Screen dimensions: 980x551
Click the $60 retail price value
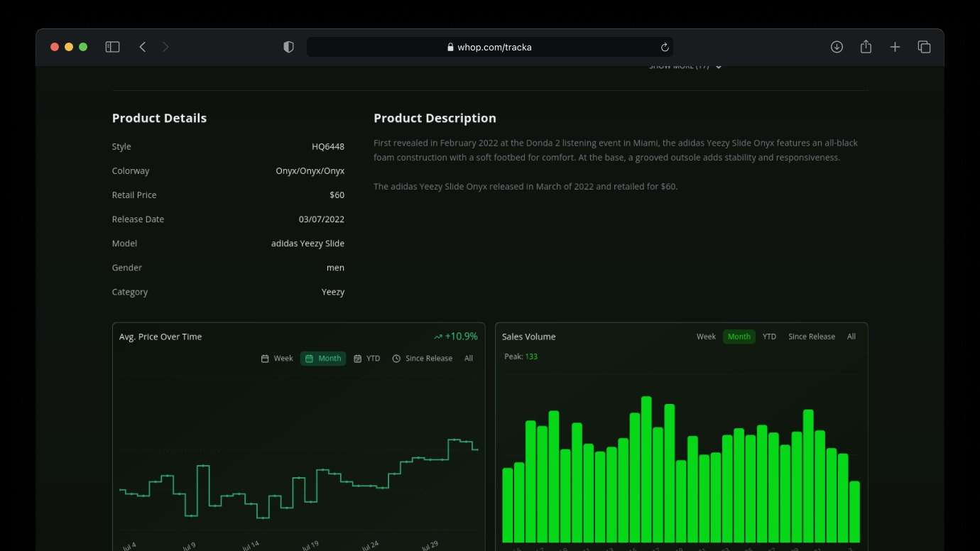pos(337,195)
